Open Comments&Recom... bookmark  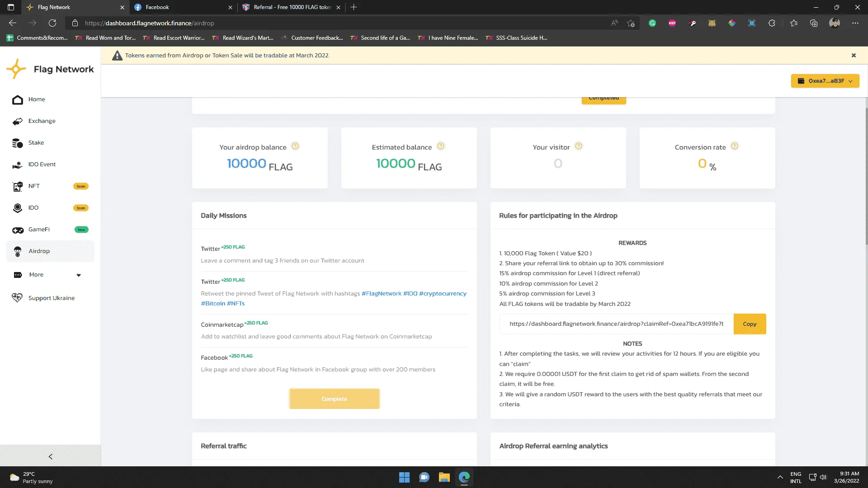click(x=37, y=38)
